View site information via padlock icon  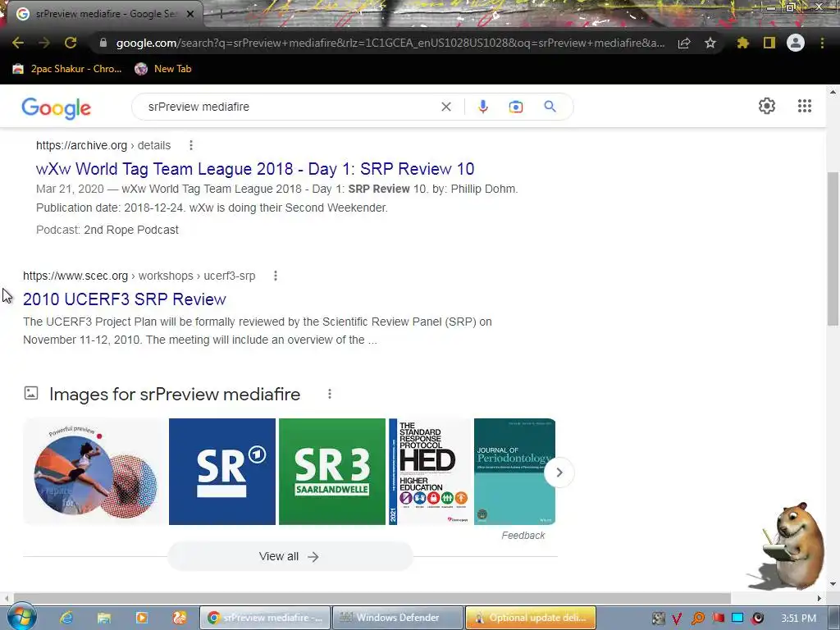(103, 43)
